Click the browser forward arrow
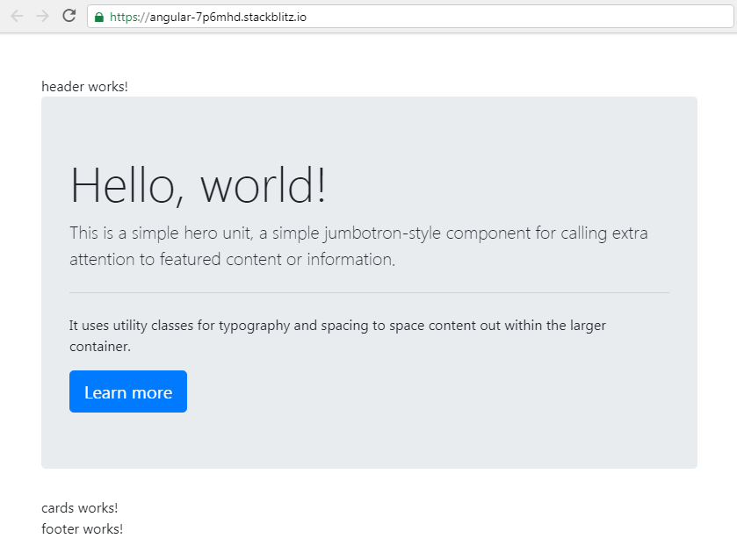 (x=43, y=17)
